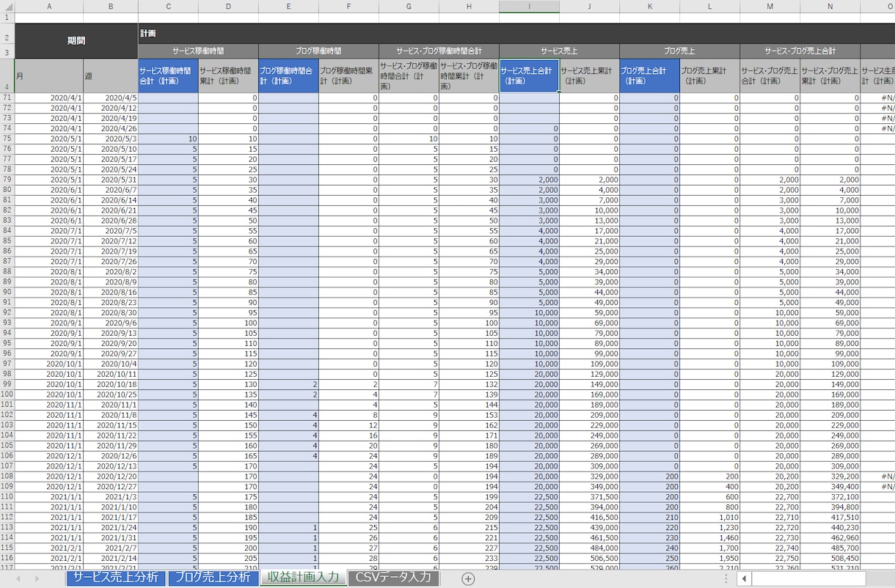This screenshot has height=588, width=895.
Task: Select row 75 header
Action: click(x=7, y=139)
